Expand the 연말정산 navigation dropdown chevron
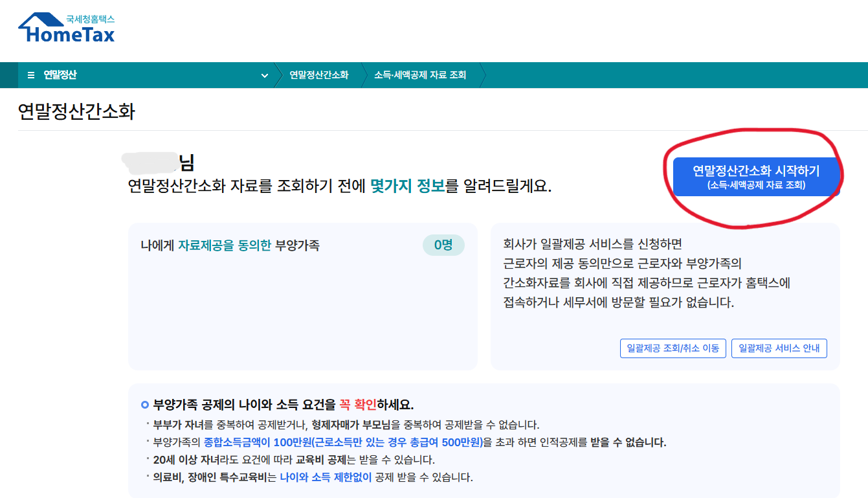 pyautogui.click(x=265, y=75)
